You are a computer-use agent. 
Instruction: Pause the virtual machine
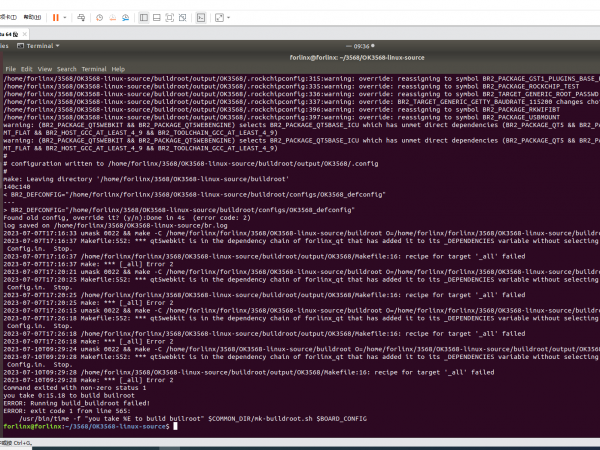(x=55, y=17)
